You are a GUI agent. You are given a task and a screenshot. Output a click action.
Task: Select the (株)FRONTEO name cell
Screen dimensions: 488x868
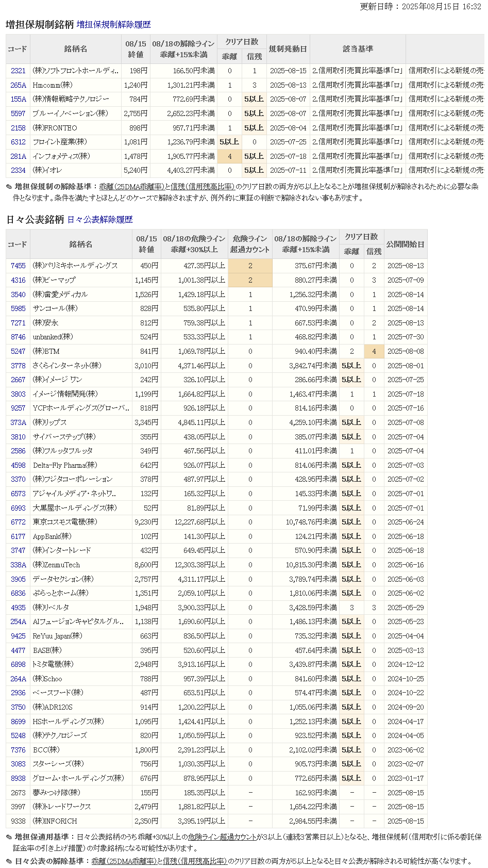[x=76, y=128]
